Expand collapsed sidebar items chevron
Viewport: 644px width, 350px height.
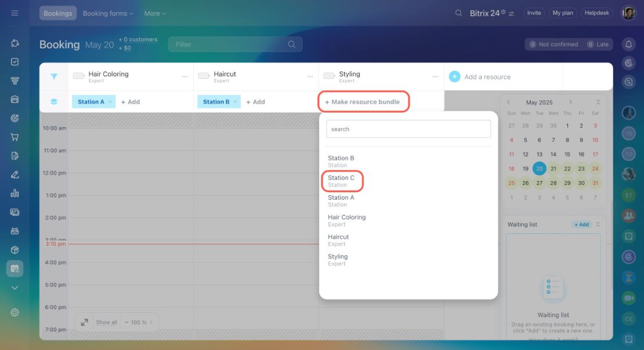click(15, 288)
